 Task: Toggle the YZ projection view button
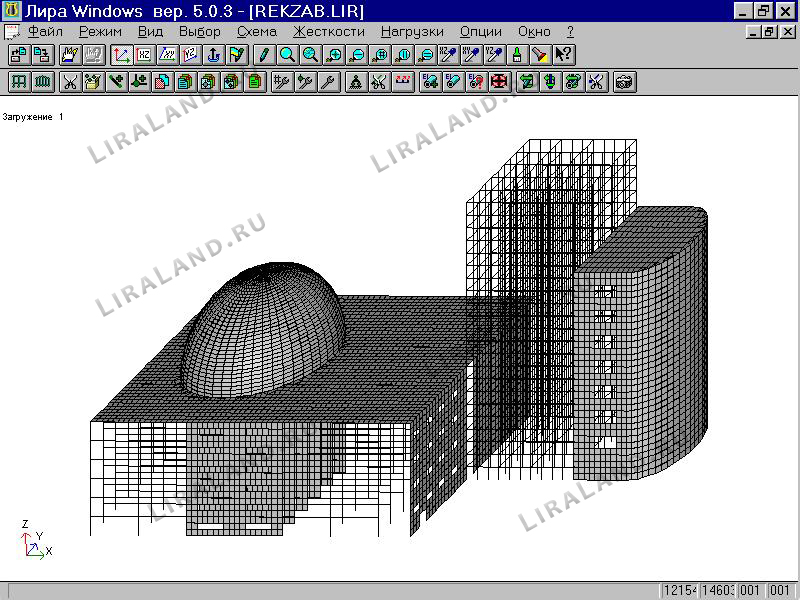192,55
